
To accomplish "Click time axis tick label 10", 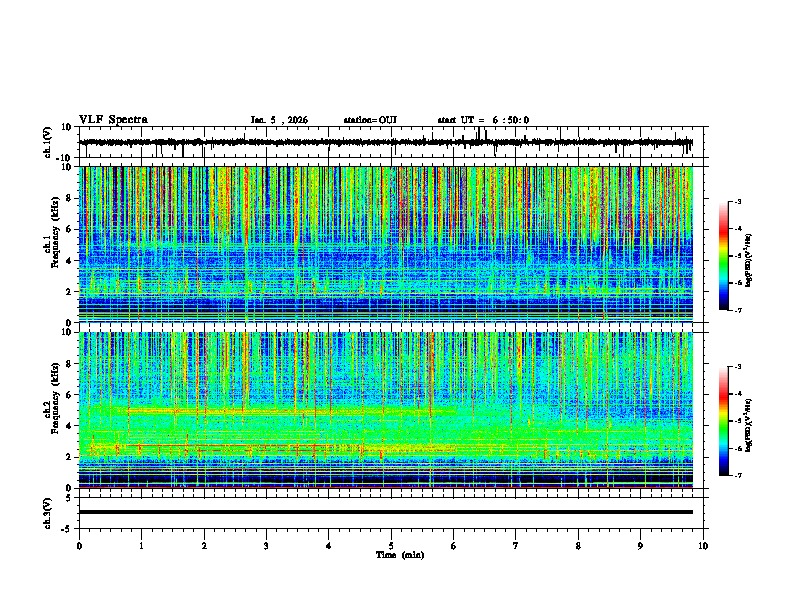I will tap(703, 546).
